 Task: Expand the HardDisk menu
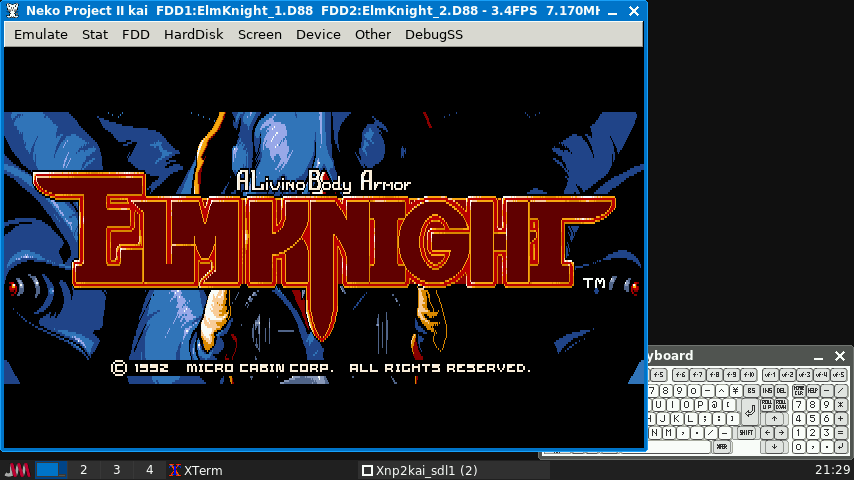pyautogui.click(x=194, y=34)
